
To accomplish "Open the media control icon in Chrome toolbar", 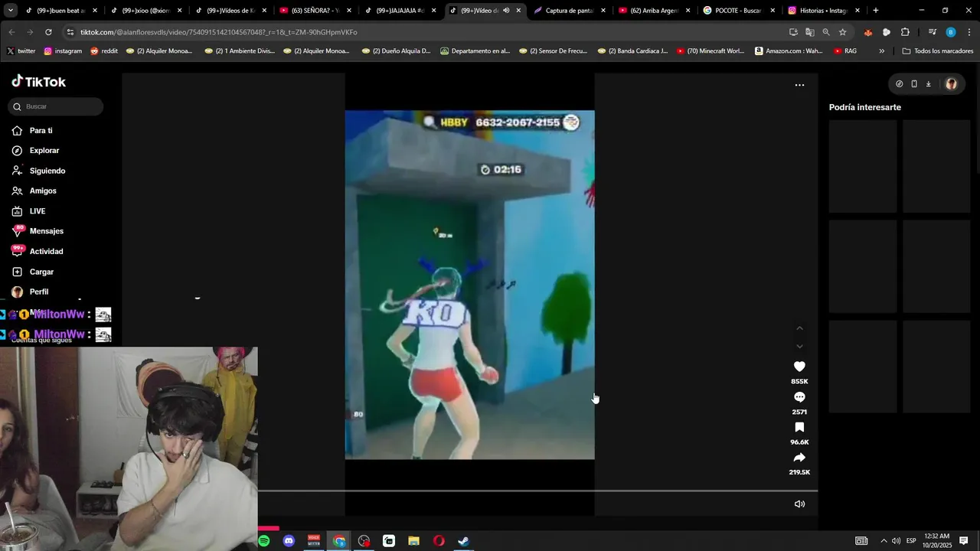I will click(933, 32).
